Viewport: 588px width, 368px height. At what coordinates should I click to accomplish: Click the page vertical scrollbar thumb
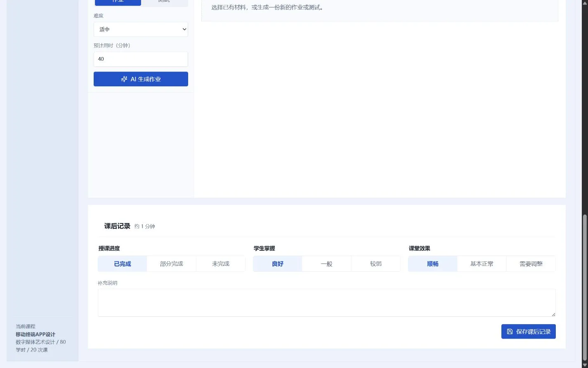[585, 287]
